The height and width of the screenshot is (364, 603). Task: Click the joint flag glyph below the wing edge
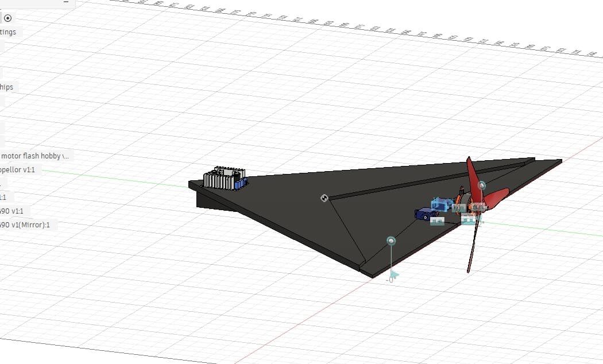[x=393, y=275]
